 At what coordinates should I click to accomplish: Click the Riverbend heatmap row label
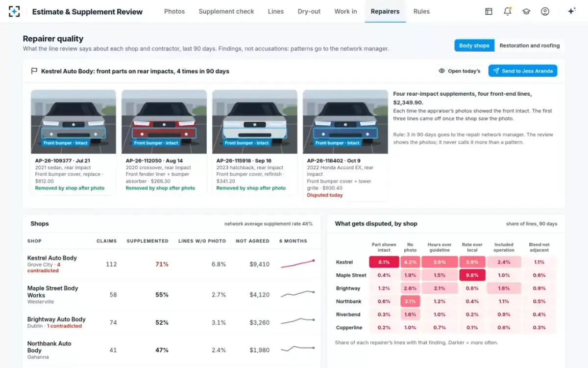tap(348, 315)
